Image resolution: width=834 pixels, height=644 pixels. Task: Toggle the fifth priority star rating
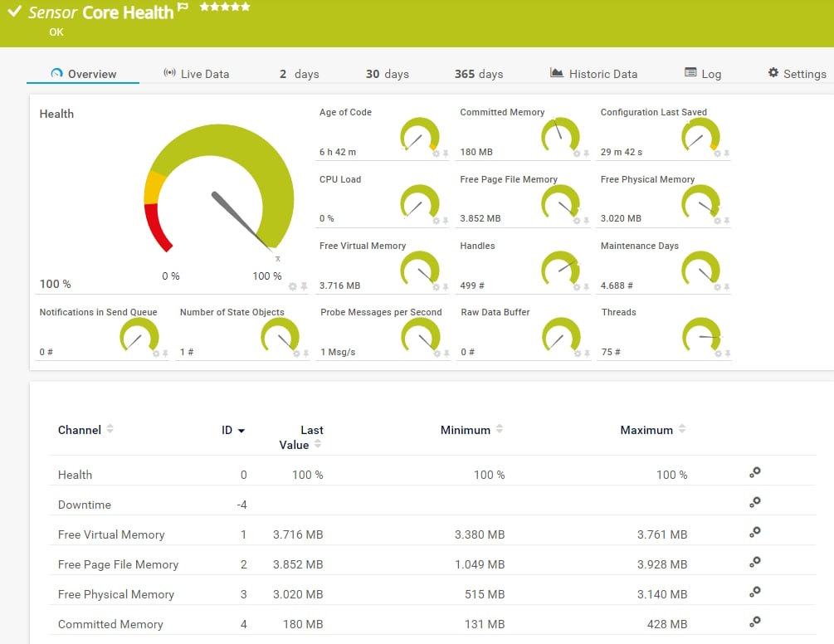click(x=246, y=6)
